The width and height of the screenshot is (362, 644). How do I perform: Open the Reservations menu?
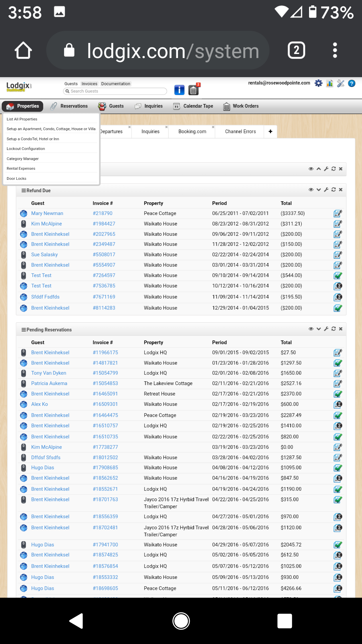(69, 106)
